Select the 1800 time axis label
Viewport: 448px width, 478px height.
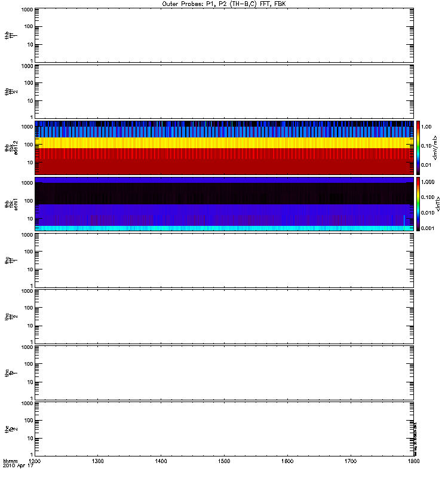point(413,461)
